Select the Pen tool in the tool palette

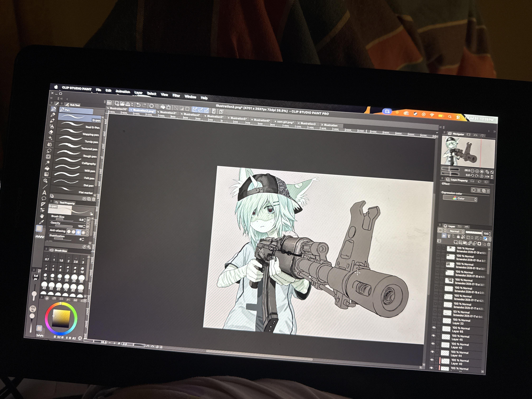(53, 109)
